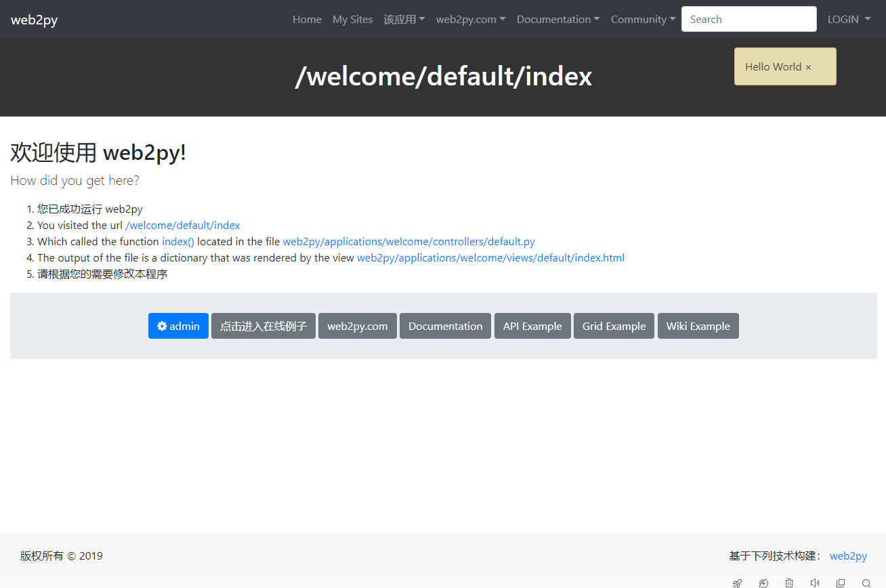This screenshot has width=886, height=588.
Task: Click the web2py brand logo text
Action: 34,20
